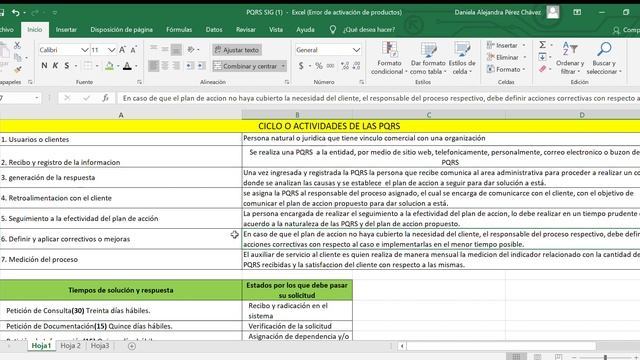Align to bottom of the cell

pos(176,49)
